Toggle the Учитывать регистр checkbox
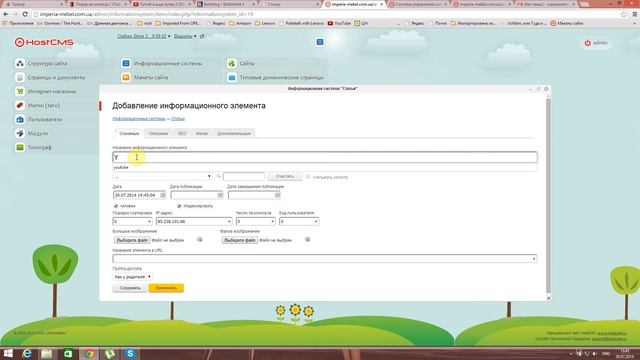The height and width of the screenshot is (360, 640). point(308,177)
